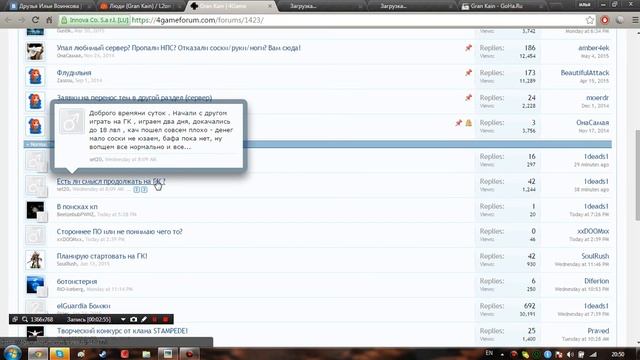Click avatar beside Планирую стартовать thread
The width and height of the screenshot is (640, 360).
tap(35, 260)
